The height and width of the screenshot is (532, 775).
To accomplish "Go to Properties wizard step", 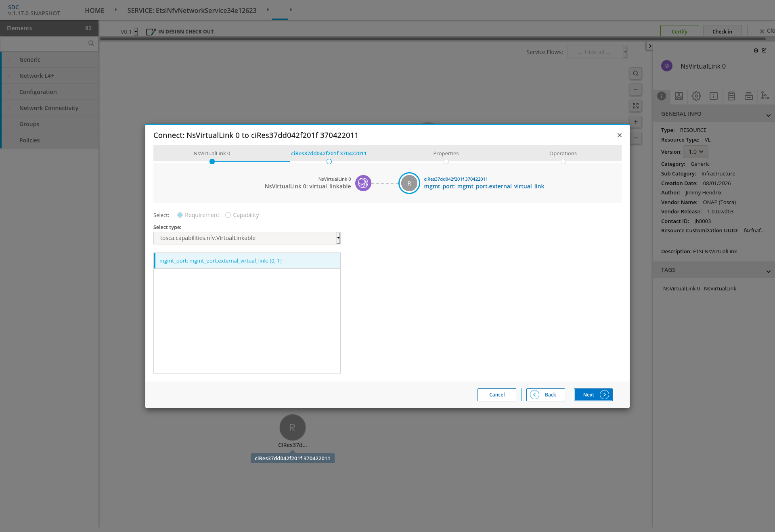I will (446, 154).
